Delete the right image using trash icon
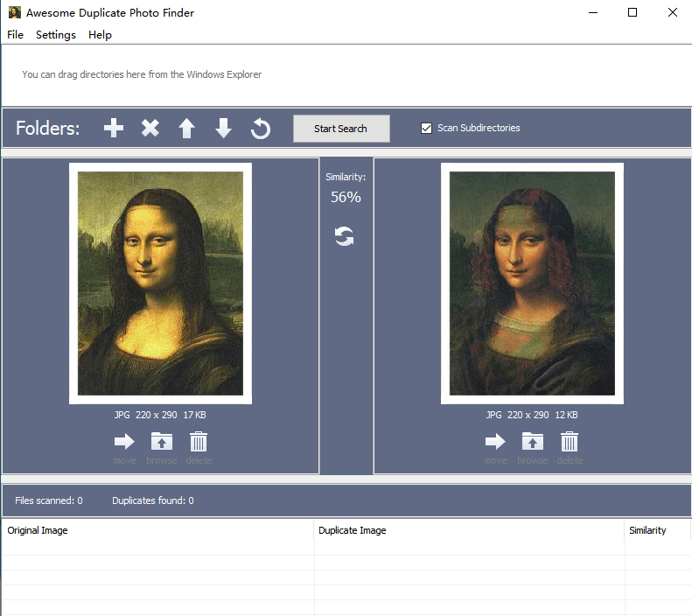 (x=570, y=441)
